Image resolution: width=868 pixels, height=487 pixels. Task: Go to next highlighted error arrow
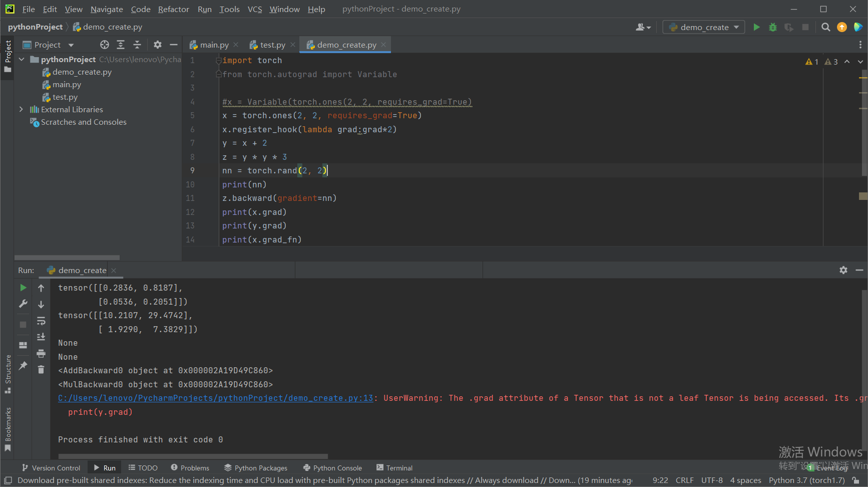860,62
